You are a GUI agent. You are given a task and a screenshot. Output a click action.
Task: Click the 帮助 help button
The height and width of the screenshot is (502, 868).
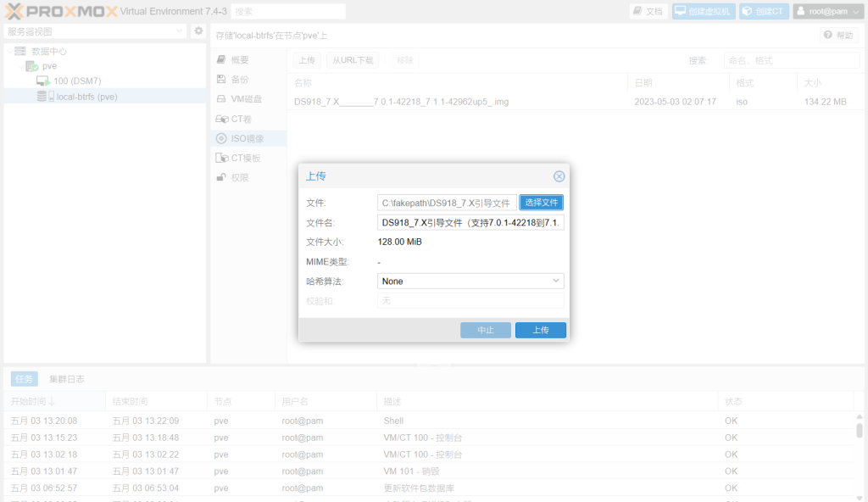click(x=838, y=36)
